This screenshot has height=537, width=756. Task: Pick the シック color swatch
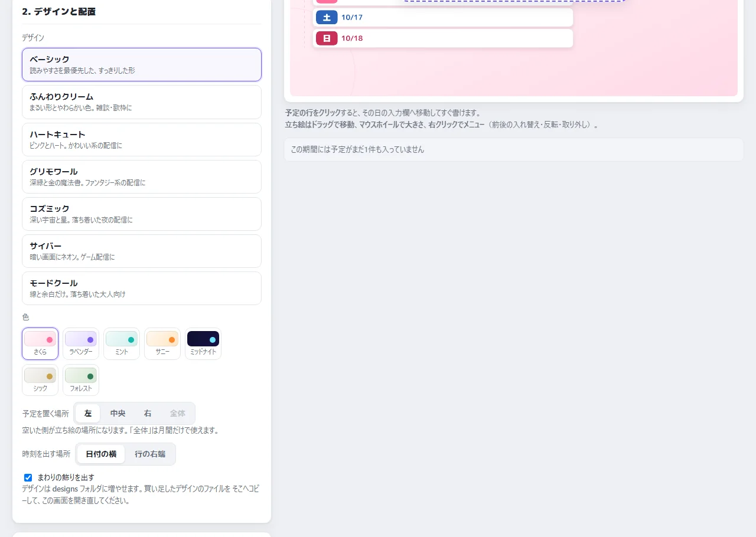coord(40,380)
